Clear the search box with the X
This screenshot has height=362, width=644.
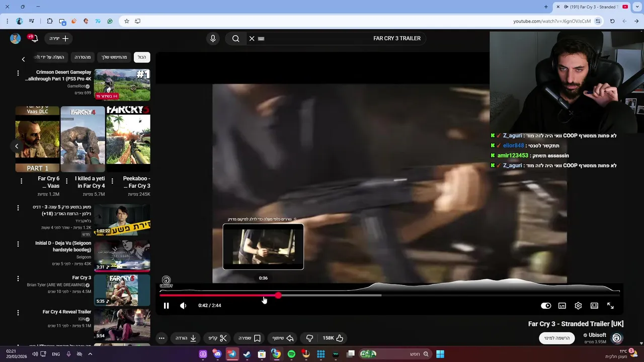point(252,38)
